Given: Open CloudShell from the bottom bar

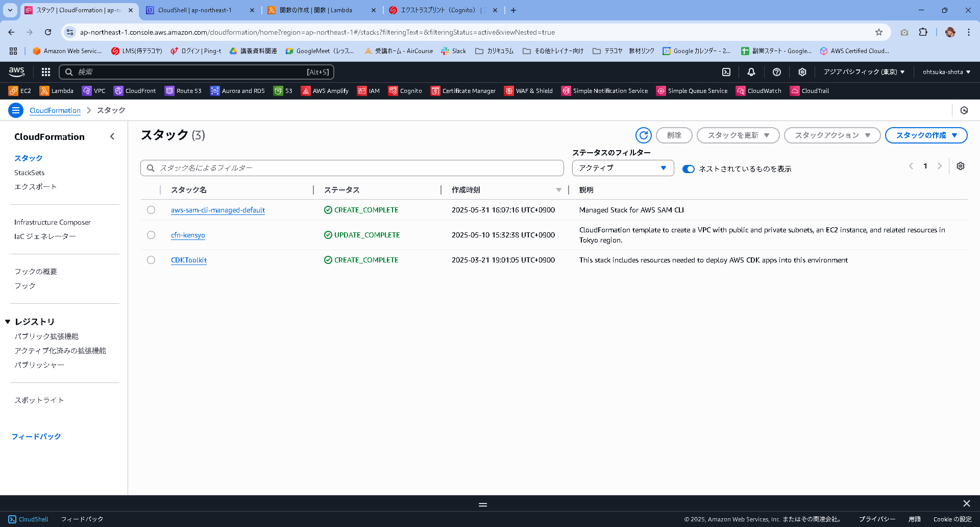Looking at the screenshot, I should click(29, 519).
